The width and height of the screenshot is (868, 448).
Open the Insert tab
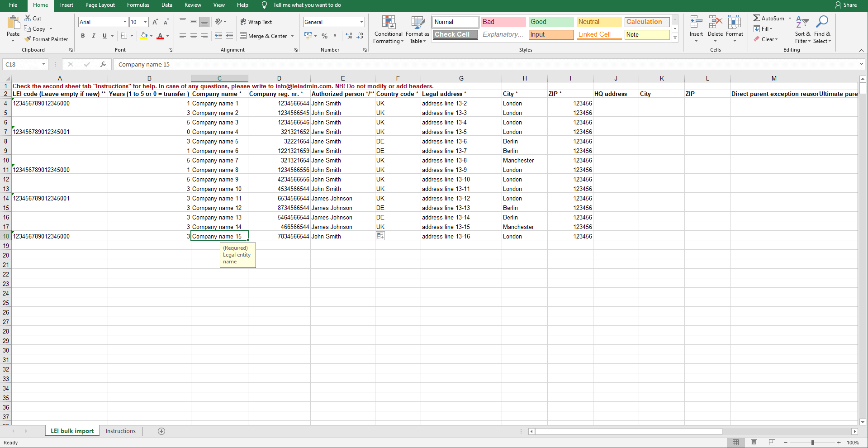pyautogui.click(x=66, y=5)
